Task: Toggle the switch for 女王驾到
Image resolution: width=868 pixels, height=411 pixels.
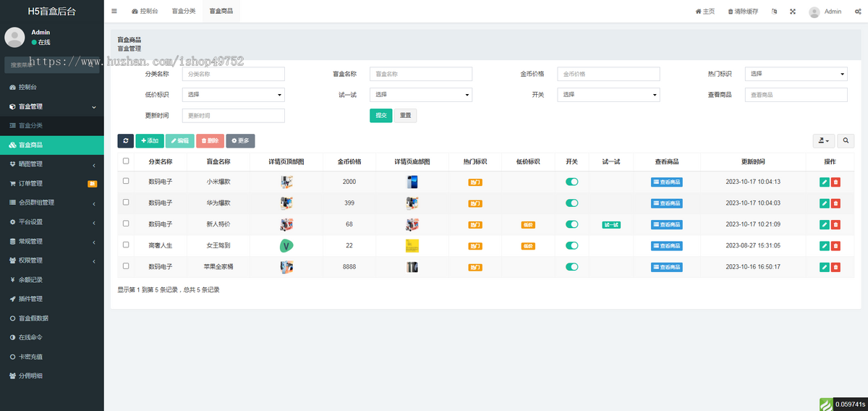Action: point(572,246)
